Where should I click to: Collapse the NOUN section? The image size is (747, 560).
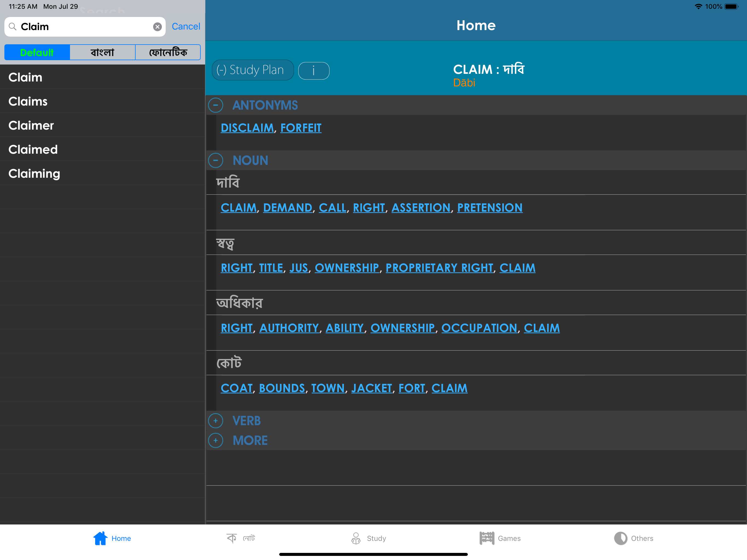pos(215,160)
